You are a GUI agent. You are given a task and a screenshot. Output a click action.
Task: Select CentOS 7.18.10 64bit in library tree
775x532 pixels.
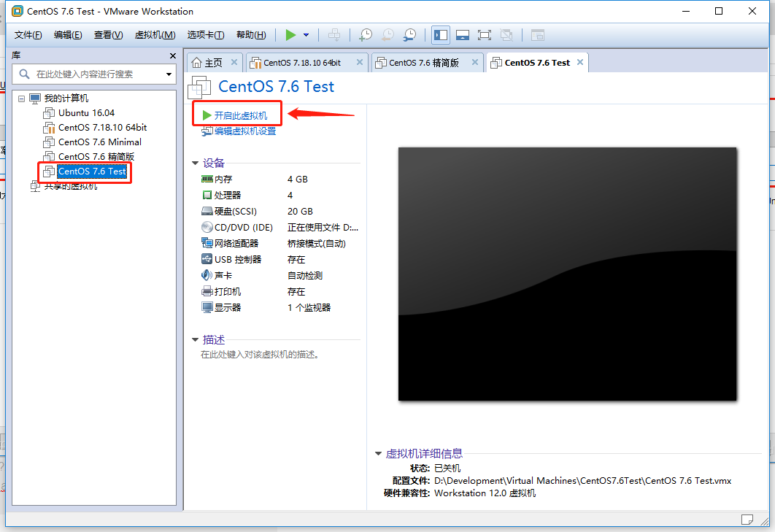click(x=102, y=128)
